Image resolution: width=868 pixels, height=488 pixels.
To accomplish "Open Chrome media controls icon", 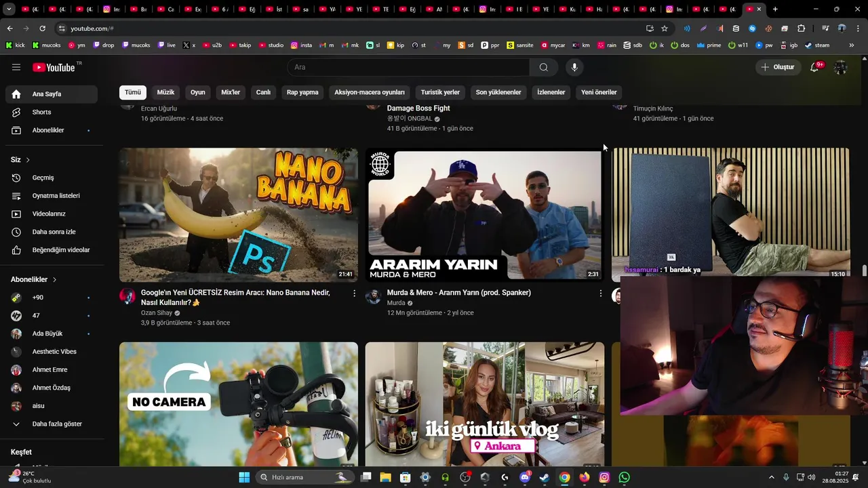I will click(x=825, y=28).
